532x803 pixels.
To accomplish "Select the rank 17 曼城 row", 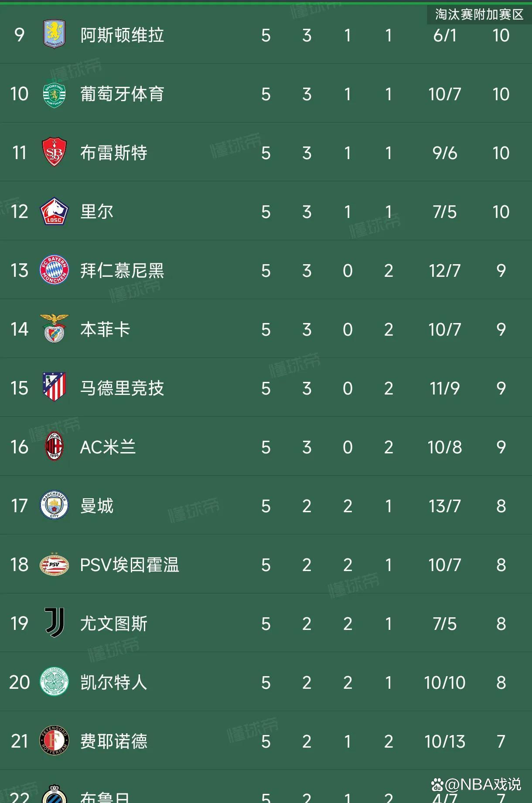I will coord(266,506).
